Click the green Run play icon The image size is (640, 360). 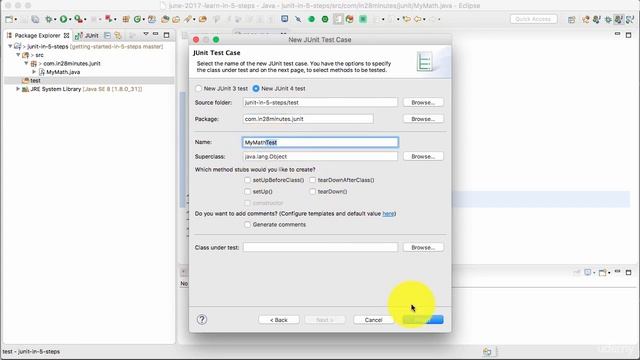click(63, 19)
